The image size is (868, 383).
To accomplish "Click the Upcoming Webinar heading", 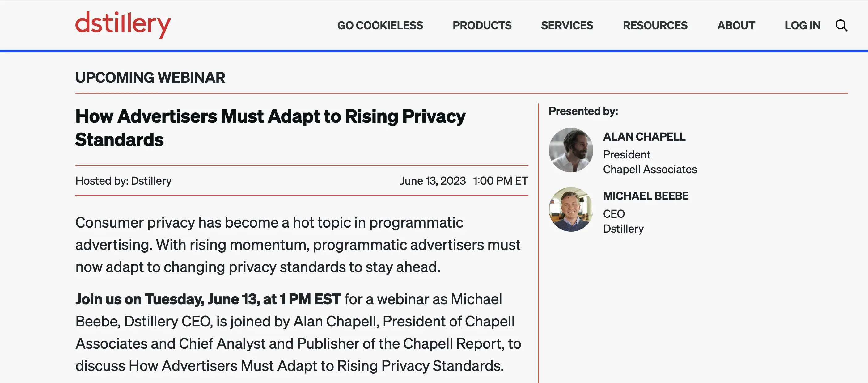I will 150,78.
